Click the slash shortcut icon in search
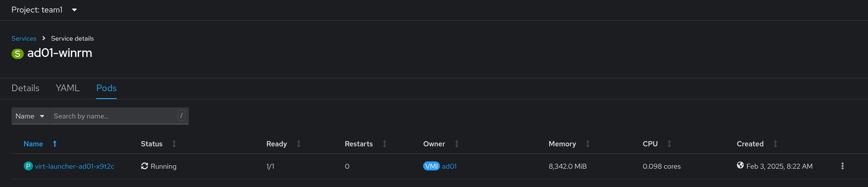 point(181,116)
